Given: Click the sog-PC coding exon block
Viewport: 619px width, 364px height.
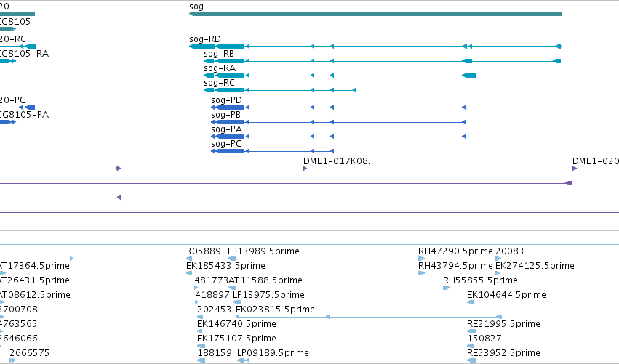Looking at the screenshot, I should click(231, 151).
